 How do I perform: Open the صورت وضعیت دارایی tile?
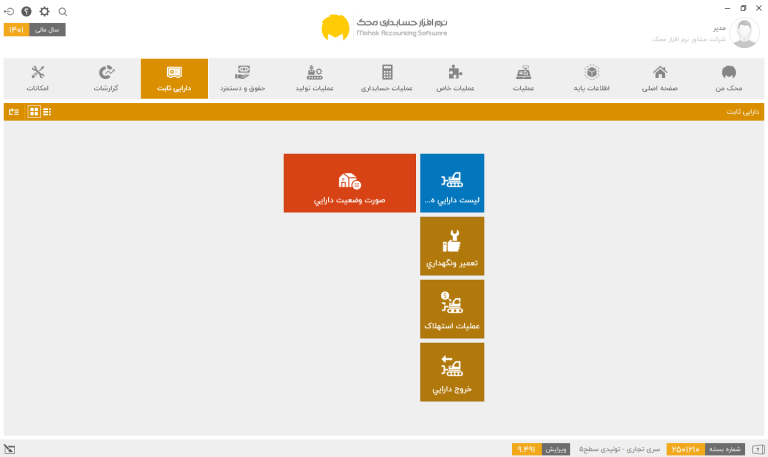click(349, 183)
